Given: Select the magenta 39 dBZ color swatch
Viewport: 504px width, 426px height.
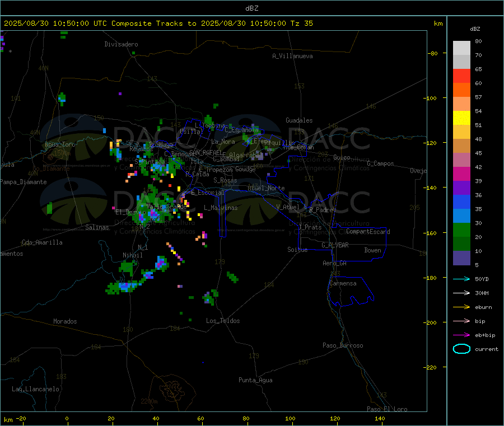Looking at the screenshot, I should [461, 174].
